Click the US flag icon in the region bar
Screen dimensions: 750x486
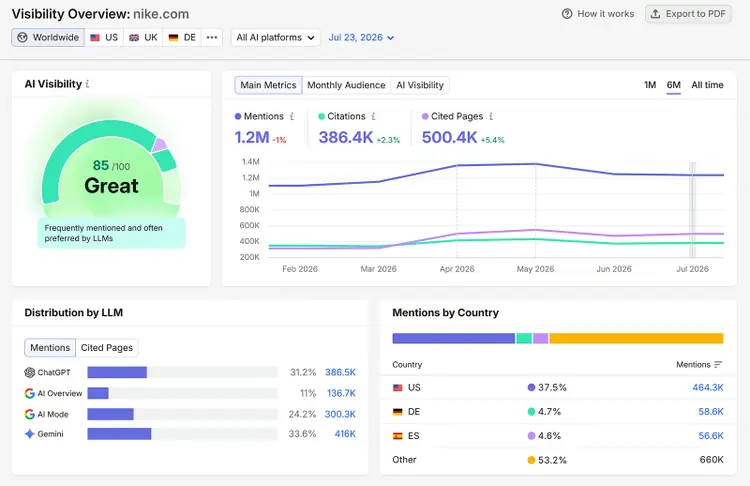click(x=95, y=37)
